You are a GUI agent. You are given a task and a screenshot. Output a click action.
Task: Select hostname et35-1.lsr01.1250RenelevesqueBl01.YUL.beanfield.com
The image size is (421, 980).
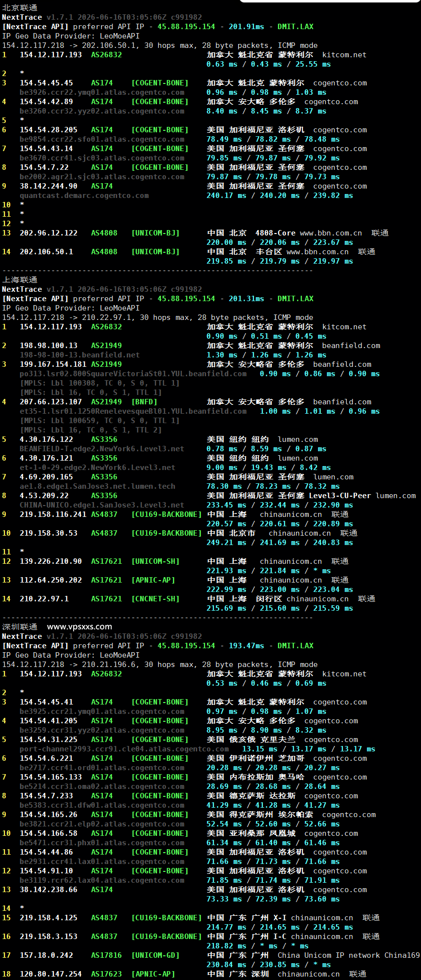pos(133,411)
